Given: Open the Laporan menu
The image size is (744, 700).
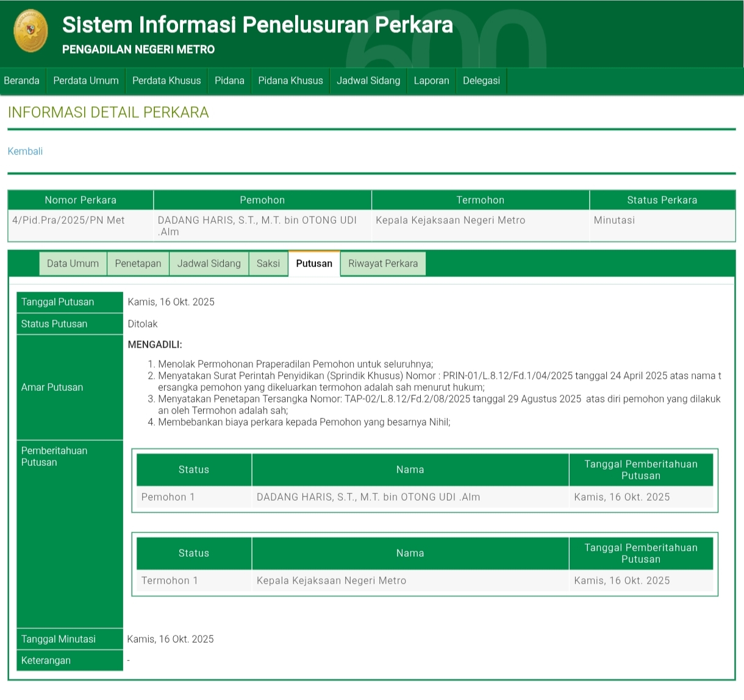Looking at the screenshot, I should pos(431,80).
